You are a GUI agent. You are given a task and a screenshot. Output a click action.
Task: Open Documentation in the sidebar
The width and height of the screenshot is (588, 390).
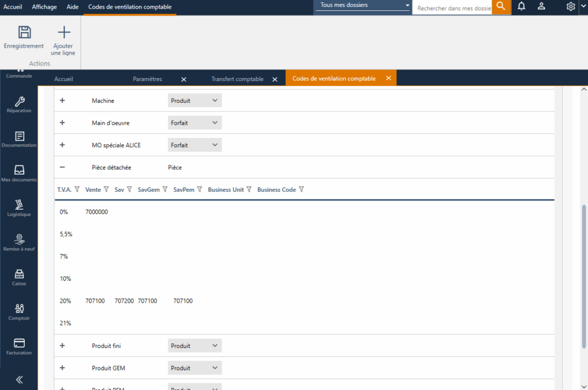pos(20,136)
